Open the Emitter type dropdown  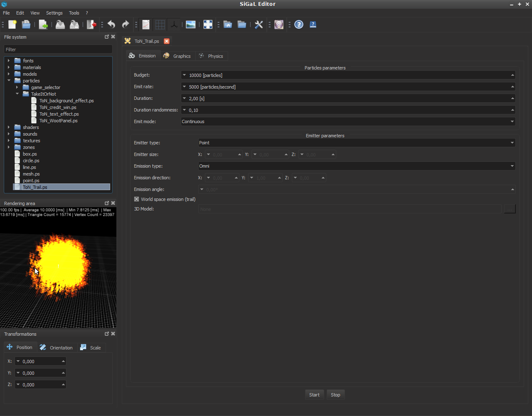point(357,143)
